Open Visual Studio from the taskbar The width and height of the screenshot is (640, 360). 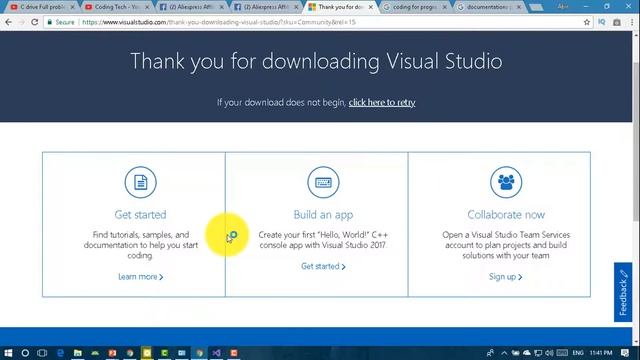(x=216, y=353)
